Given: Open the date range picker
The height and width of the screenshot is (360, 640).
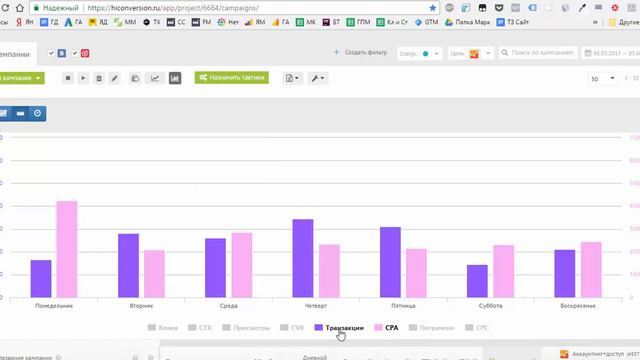Looking at the screenshot, I should tap(611, 53).
